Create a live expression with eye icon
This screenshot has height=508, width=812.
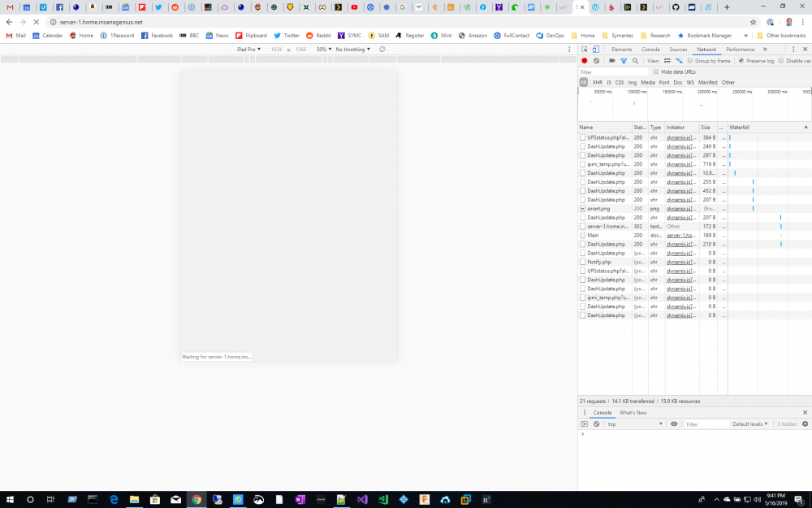pyautogui.click(x=674, y=424)
